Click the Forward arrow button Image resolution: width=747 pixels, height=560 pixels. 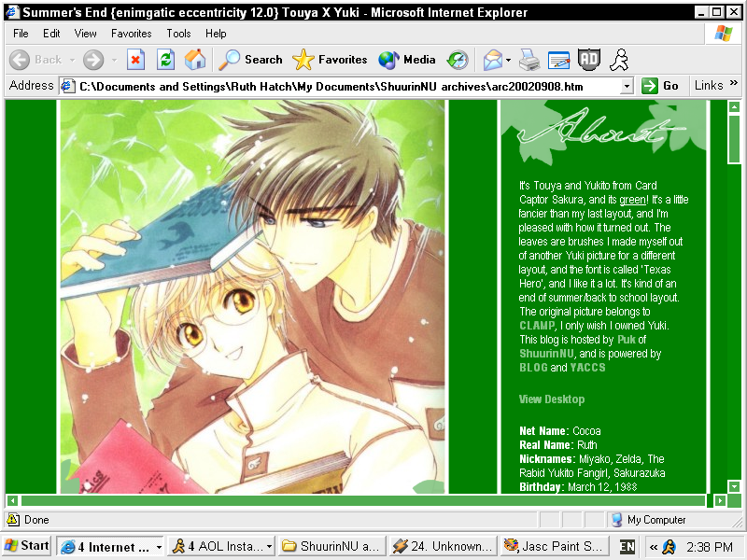coord(93,60)
